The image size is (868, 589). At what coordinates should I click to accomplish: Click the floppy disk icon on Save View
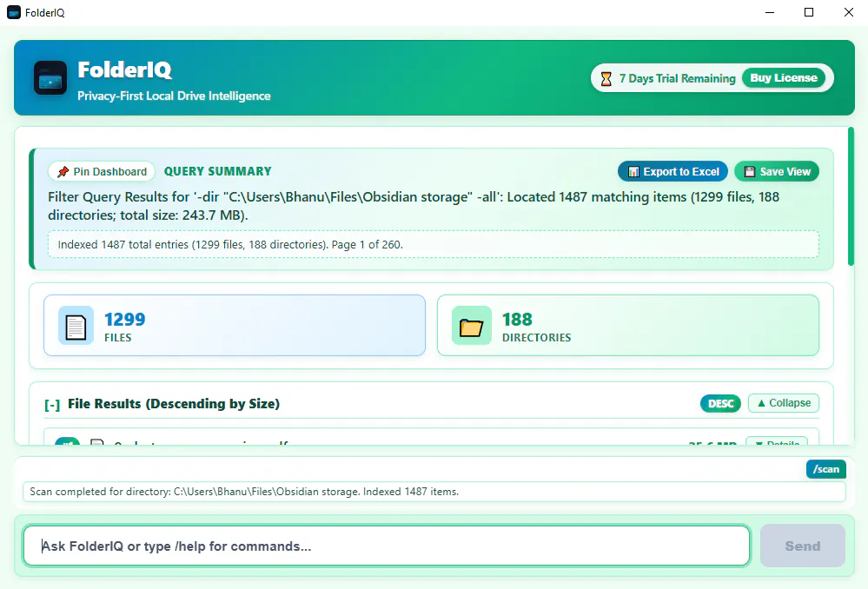[x=750, y=172]
